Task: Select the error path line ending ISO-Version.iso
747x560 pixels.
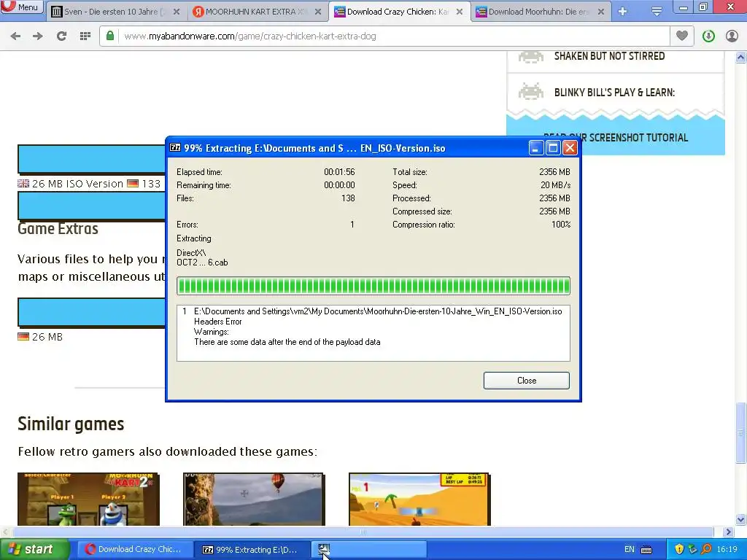Action: click(x=378, y=311)
